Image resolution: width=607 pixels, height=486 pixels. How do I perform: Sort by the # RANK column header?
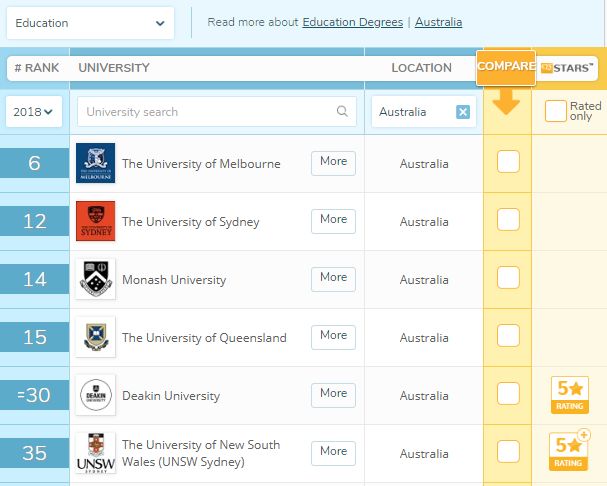click(x=37, y=68)
